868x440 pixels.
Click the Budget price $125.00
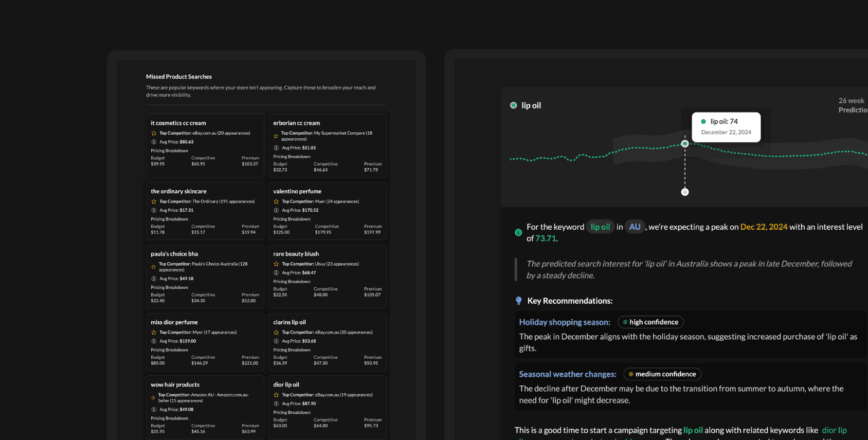(x=281, y=232)
